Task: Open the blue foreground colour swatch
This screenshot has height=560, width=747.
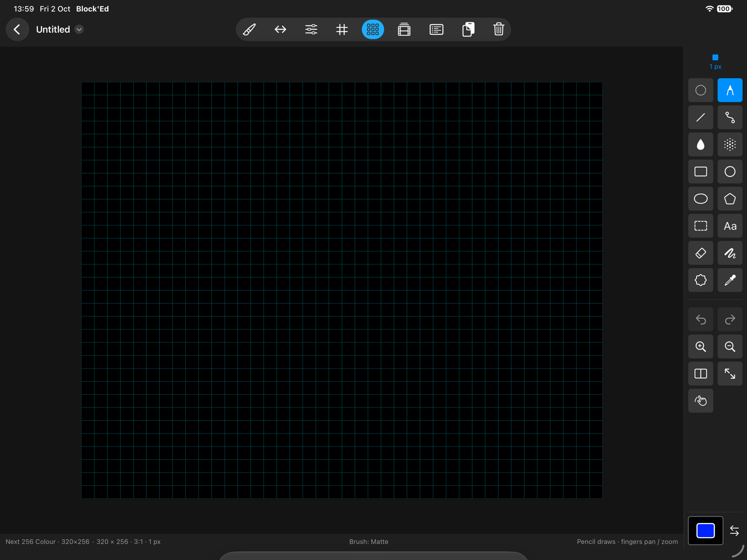Action: tap(705, 531)
